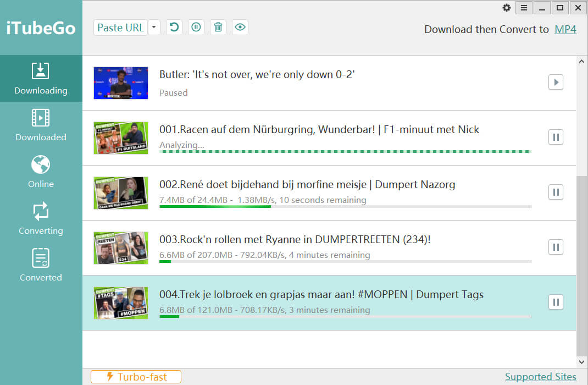The image size is (588, 385).
Task: Expand the Paste URL dropdown arrow
Action: click(x=154, y=28)
